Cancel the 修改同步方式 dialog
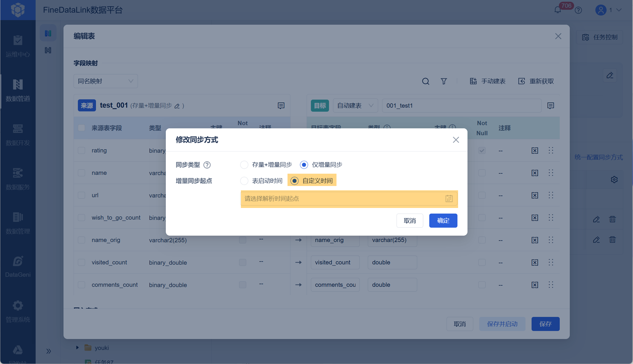Image resolution: width=633 pixels, height=364 pixels. point(410,221)
